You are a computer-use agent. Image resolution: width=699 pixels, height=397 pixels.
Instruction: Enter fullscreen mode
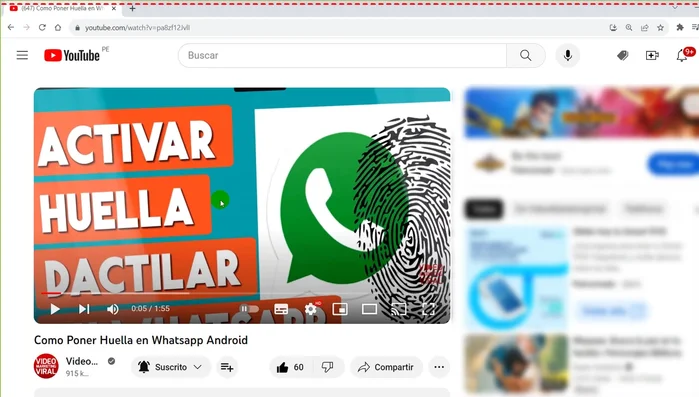tap(428, 309)
